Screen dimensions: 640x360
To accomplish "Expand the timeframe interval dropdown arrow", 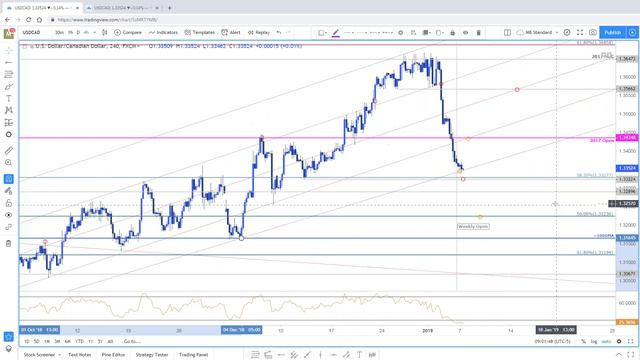I will coord(94,32).
